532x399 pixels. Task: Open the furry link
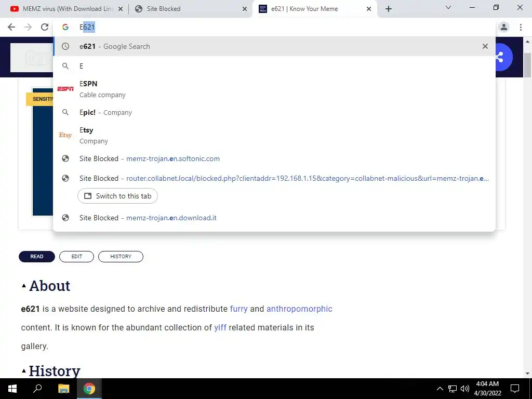239,309
